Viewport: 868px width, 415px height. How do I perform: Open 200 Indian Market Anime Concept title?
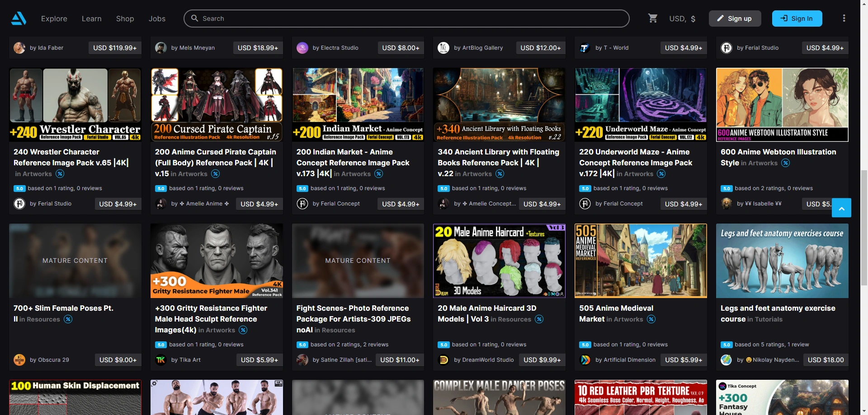[353, 163]
